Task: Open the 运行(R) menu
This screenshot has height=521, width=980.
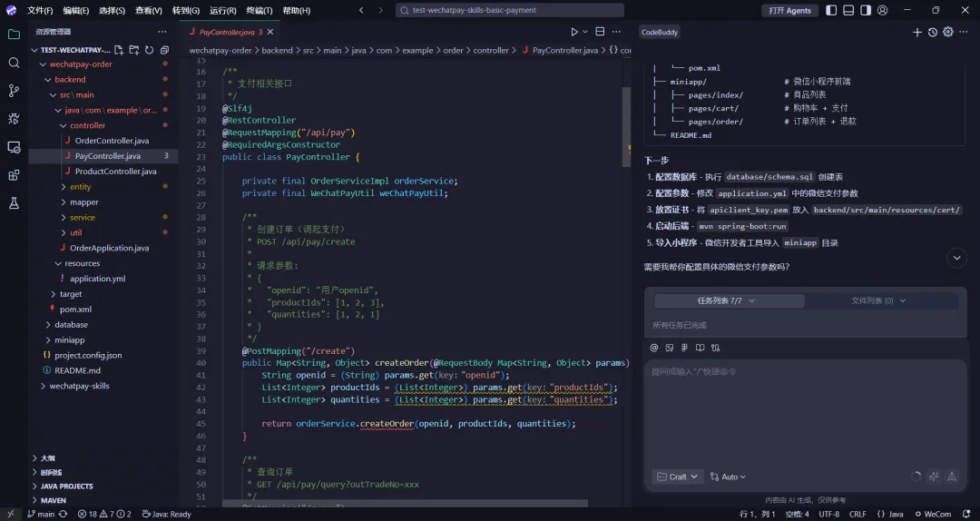Action: pyautogui.click(x=222, y=10)
